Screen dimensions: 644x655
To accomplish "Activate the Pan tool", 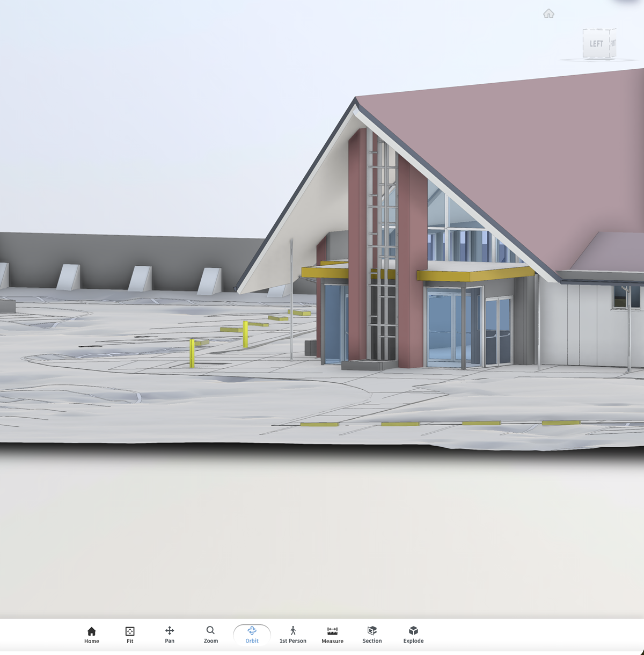I will 170,634.
